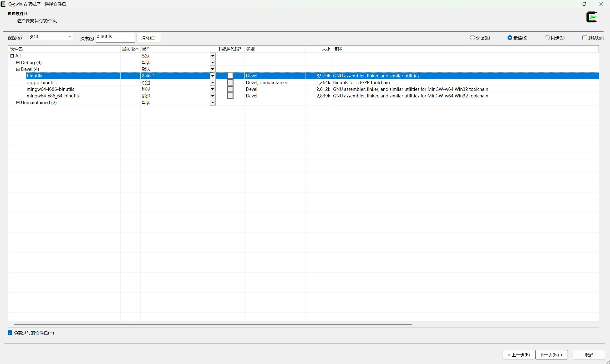Open binutils version action dropdown arrow
Viewport: 610px width, 364px height.
213,76
